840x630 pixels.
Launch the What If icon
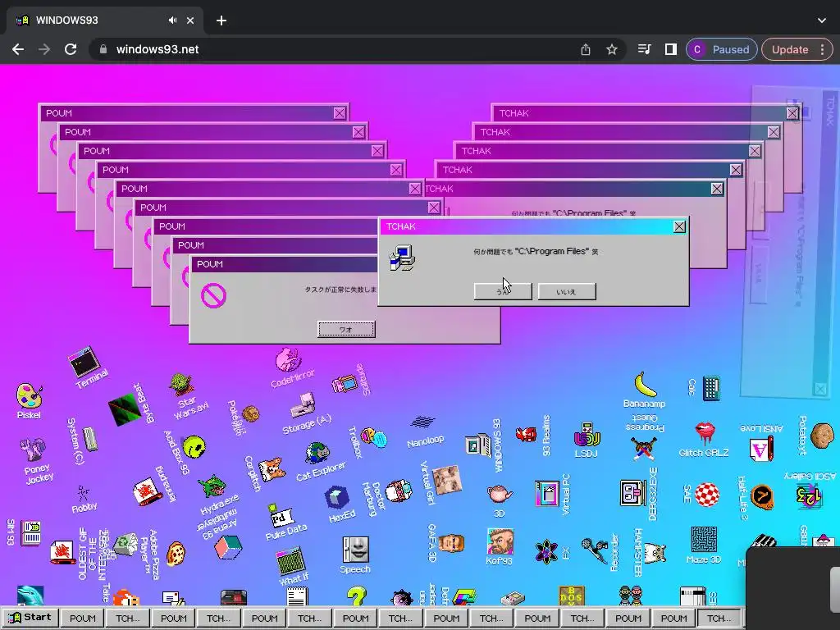pos(290,559)
